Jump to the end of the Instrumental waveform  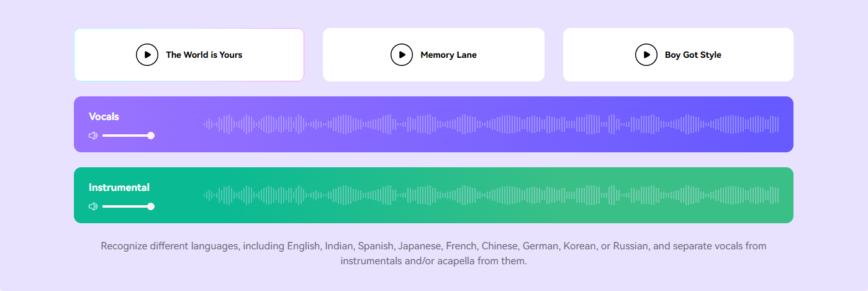(778, 195)
